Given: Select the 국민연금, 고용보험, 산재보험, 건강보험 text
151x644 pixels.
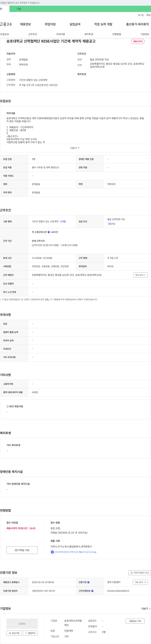Looking at the screenshot, I should tap(50, 267).
